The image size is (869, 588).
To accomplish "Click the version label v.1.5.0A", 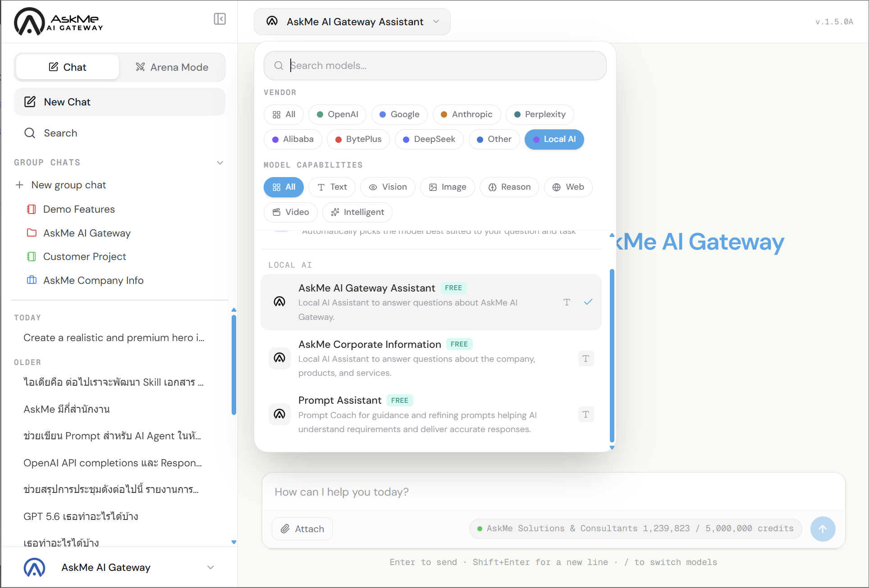I will pos(834,22).
